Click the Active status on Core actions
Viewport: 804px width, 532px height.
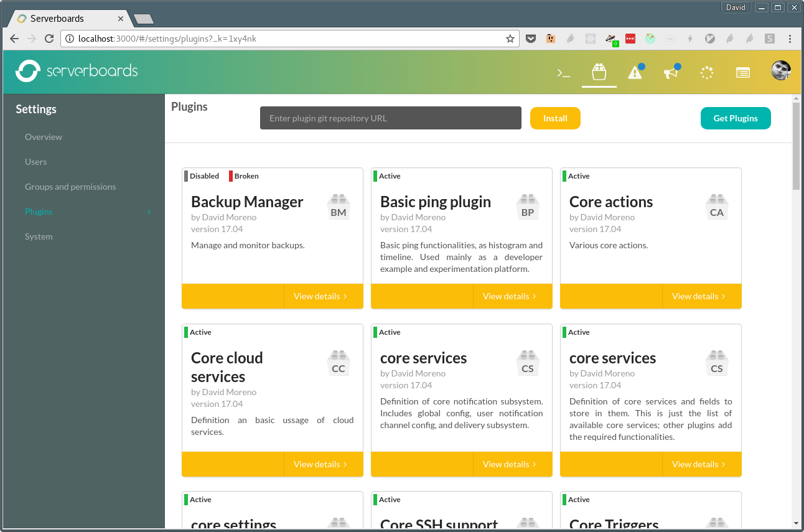[x=576, y=176]
